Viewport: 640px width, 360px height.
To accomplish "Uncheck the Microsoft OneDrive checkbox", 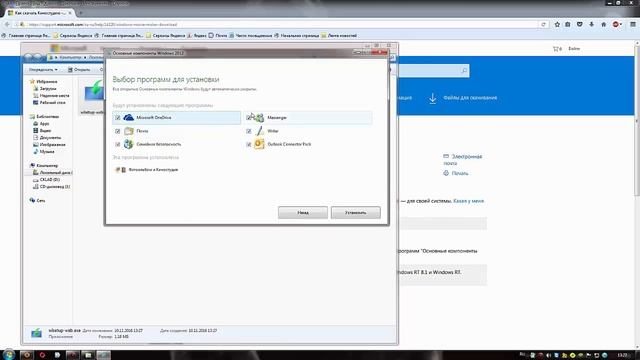I will [118, 118].
